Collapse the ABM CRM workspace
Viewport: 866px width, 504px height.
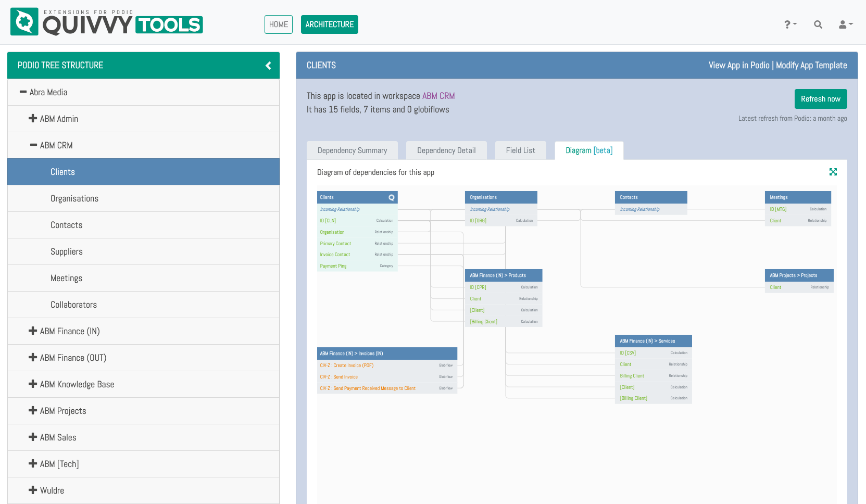[x=33, y=145]
